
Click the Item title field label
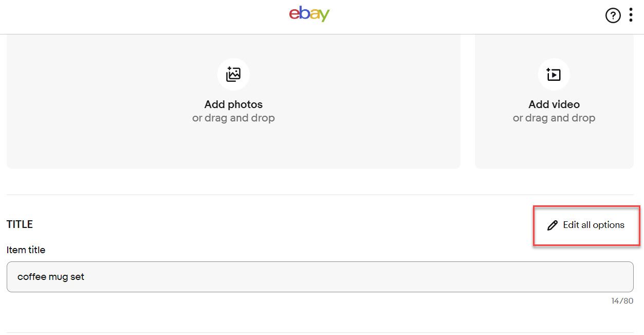tap(26, 250)
